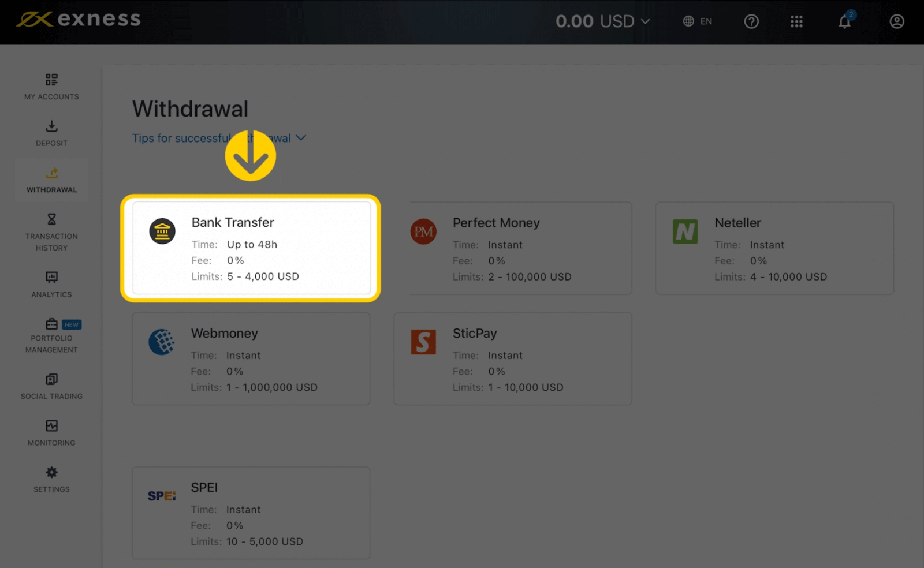Select the SPEI withdrawal method
This screenshot has width=924, height=568.
click(251, 513)
